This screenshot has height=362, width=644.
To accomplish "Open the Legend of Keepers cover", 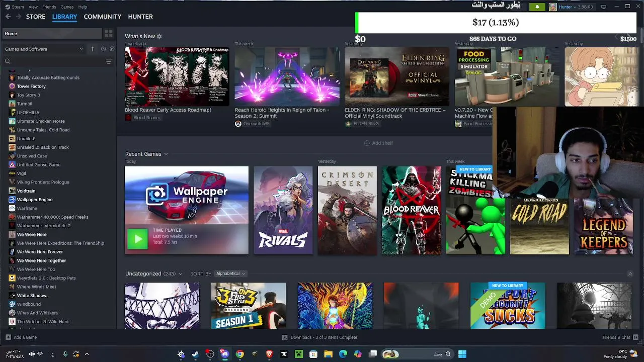I will (603, 226).
